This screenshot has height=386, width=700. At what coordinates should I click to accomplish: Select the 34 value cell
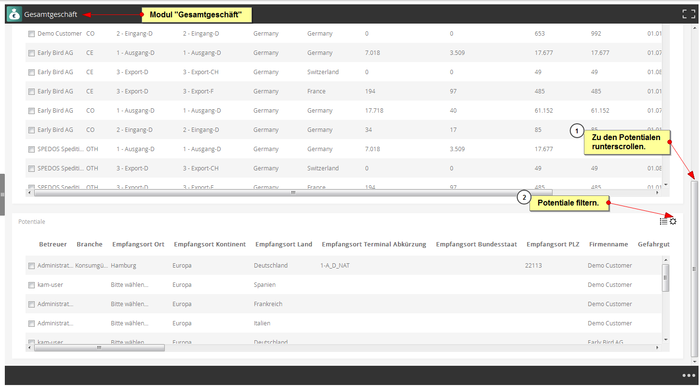point(368,129)
